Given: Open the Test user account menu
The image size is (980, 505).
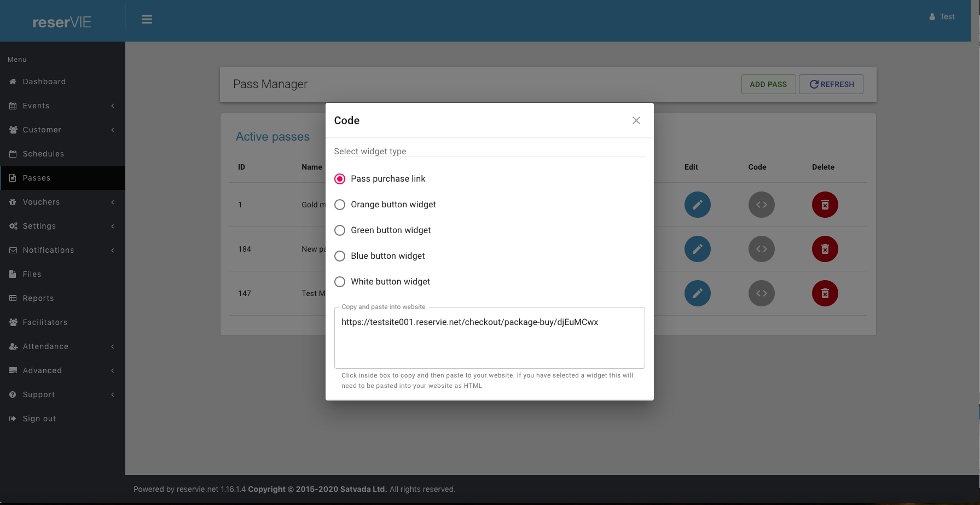Looking at the screenshot, I should (x=942, y=16).
